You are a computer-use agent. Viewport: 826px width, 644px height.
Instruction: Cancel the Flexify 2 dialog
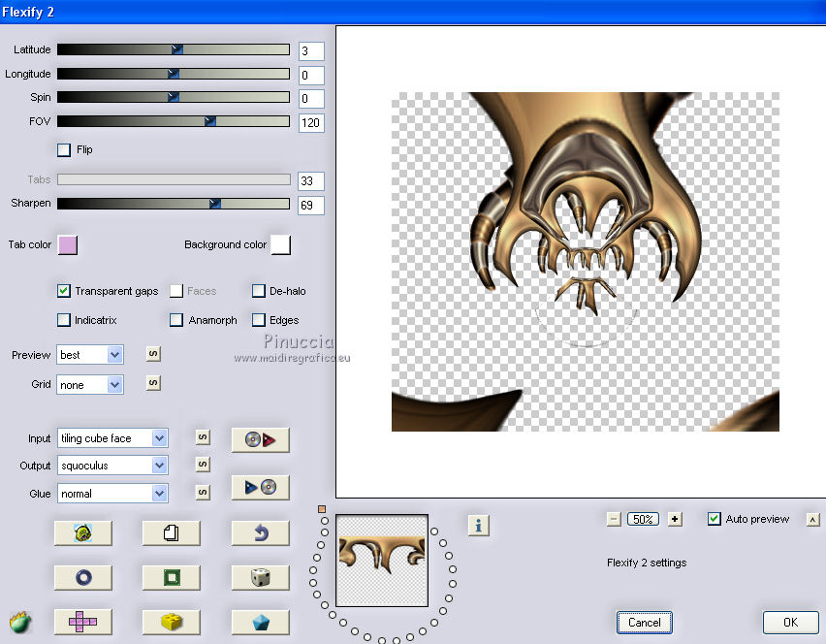pyautogui.click(x=644, y=623)
